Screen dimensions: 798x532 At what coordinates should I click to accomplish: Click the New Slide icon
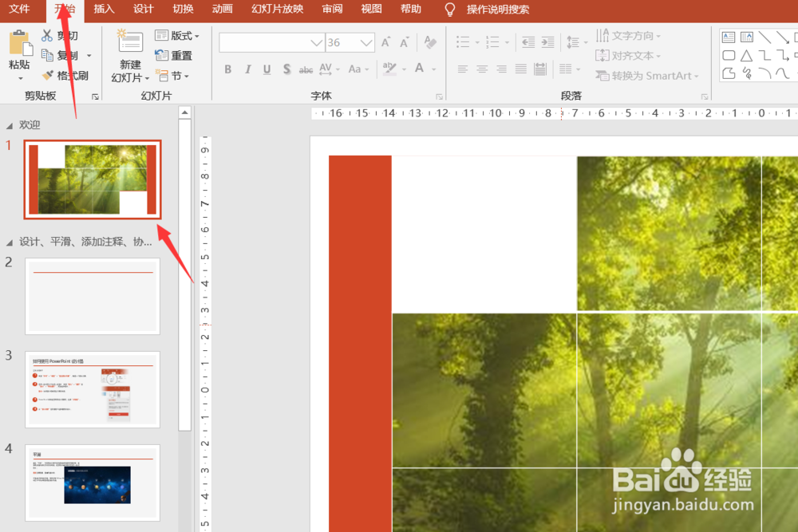[x=130, y=41]
